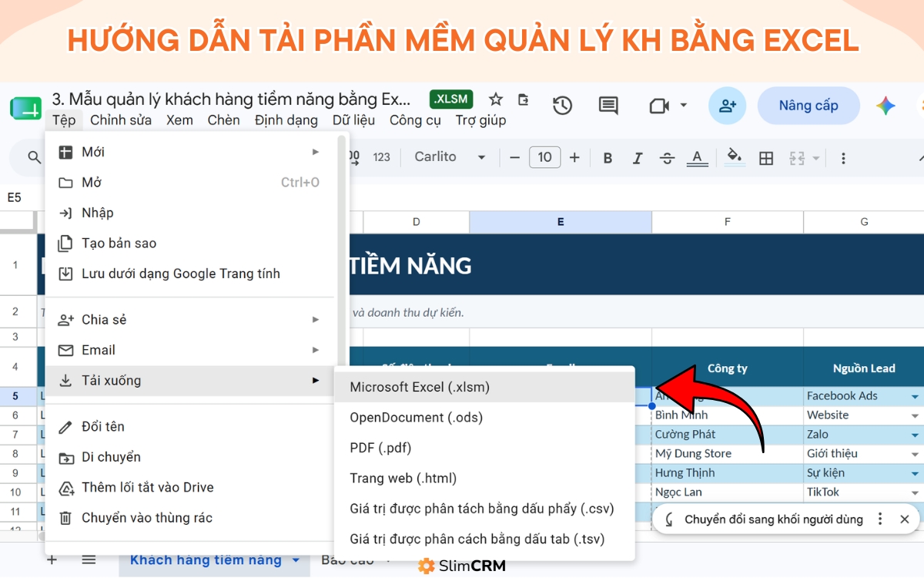The height and width of the screenshot is (578, 924).
Task: Download as Microsoft Excel (.xlsm)
Action: point(484,387)
